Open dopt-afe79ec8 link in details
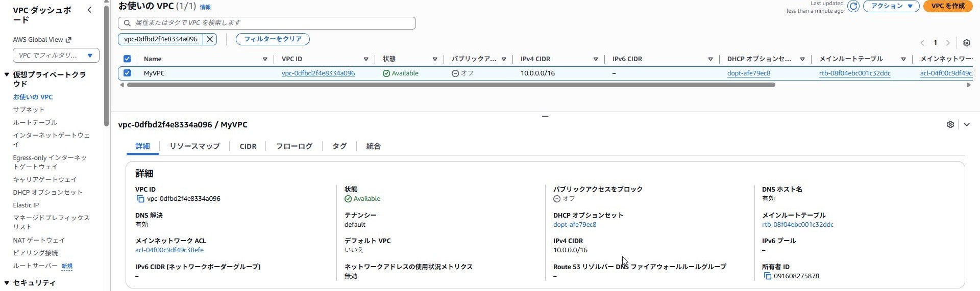 click(x=575, y=225)
